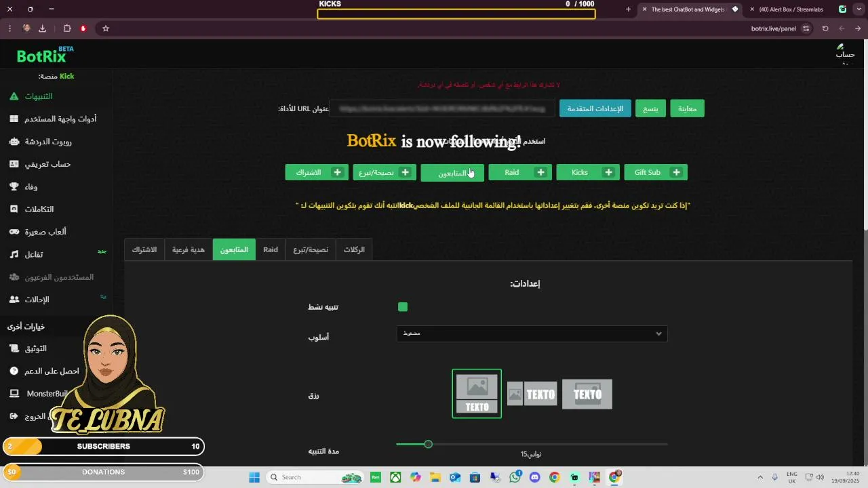Open الإعدادات المتقدمة advanced settings

tap(595, 108)
